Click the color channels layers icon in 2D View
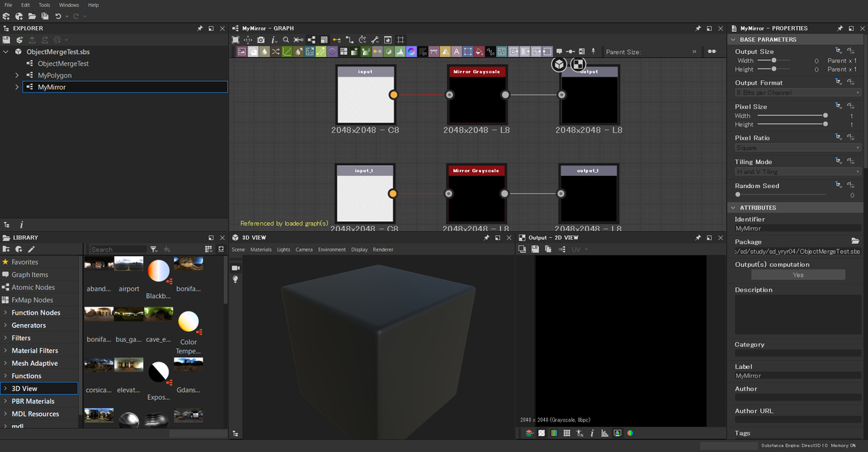868x452 pixels. tap(529, 433)
